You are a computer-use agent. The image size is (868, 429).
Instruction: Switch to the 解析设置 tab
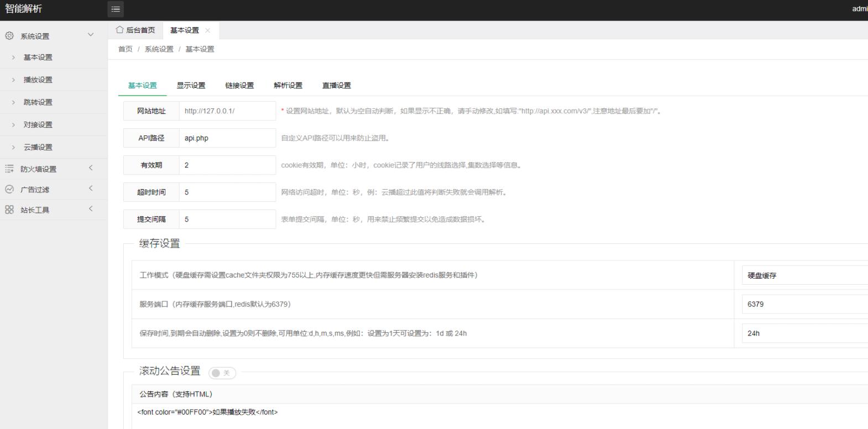coord(288,85)
